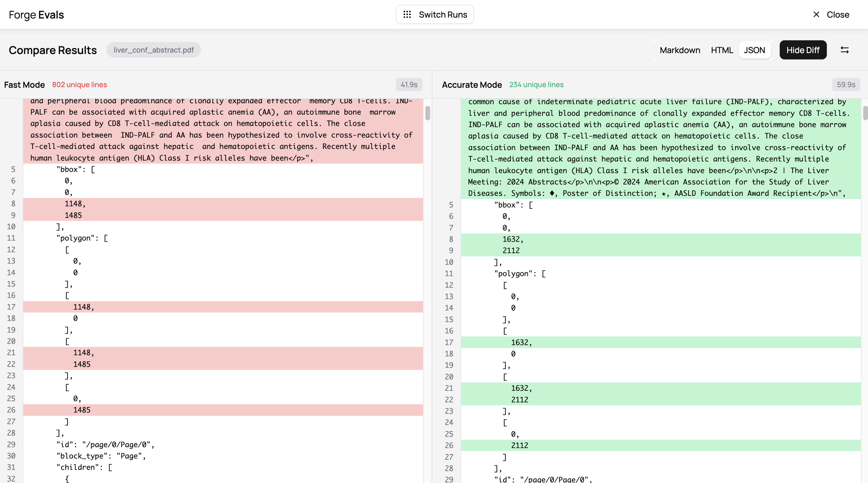The image size is (868, 483).
Task: Select the JSON view tab
Action: tap(754, 50)
